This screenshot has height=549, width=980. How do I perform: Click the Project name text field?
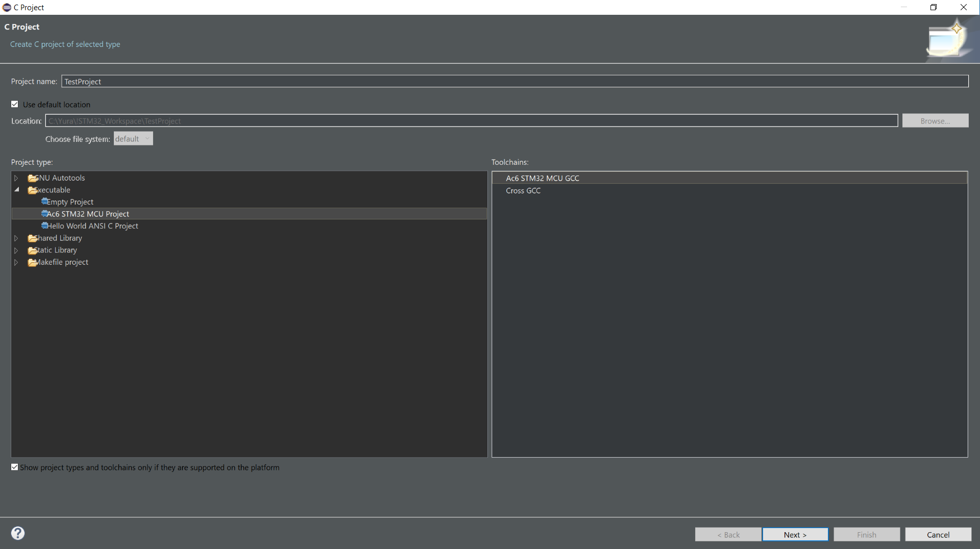pyautogui.click(x=514, y=82)
